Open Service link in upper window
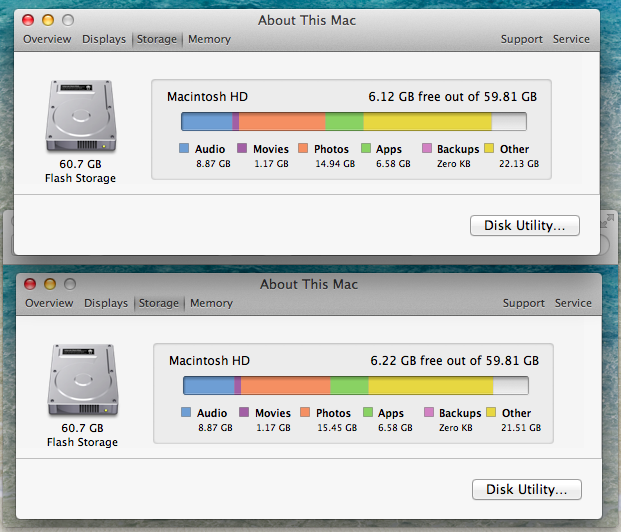621x532 pixels. 571,39
